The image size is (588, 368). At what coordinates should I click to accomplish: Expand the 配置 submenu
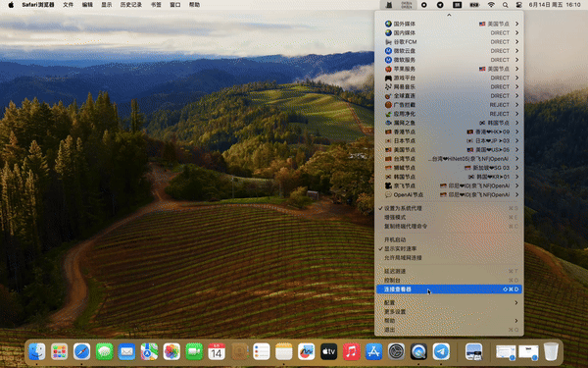(x=449, y=302)
